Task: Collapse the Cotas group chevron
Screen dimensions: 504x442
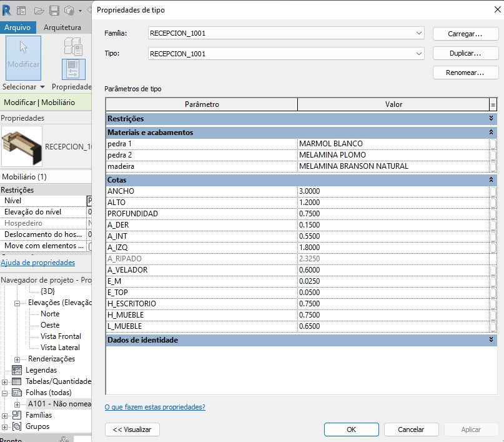Action: [x=491, y=180]
